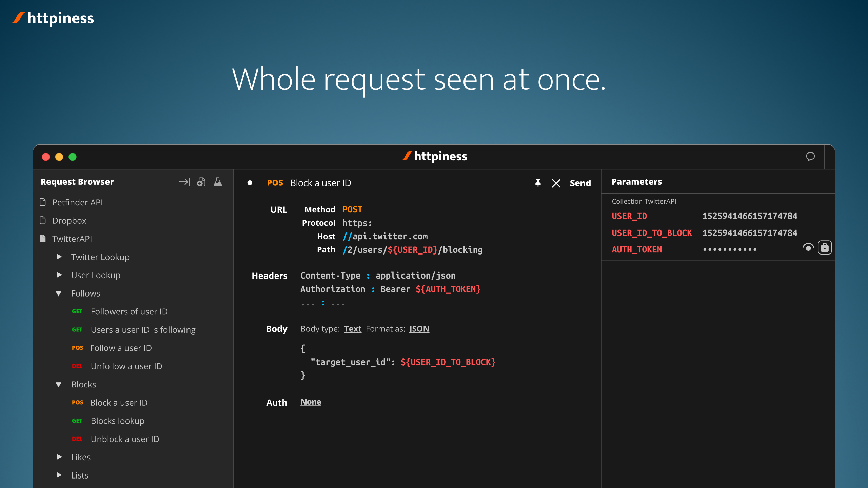Expand the Likes folder
Image resolution: width=868 pixels, height=488 pixels.
click(59, 457)
